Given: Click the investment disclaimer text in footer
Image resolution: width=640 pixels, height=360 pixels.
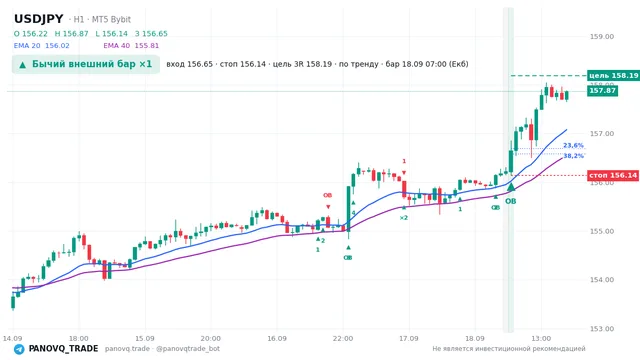Looking at the screenshot, I should 509,349.
